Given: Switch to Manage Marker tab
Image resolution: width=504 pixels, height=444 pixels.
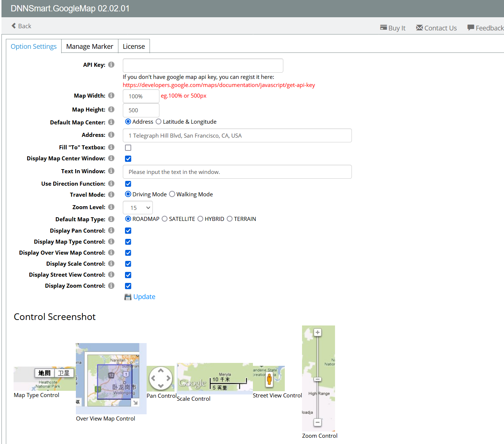Looking at the screenshot, I should (90, 46).
